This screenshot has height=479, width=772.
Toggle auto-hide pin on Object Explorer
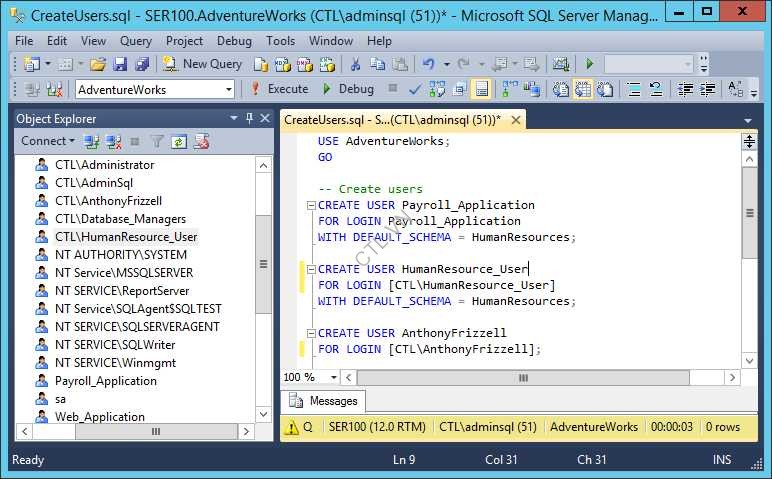pos(250,118)
